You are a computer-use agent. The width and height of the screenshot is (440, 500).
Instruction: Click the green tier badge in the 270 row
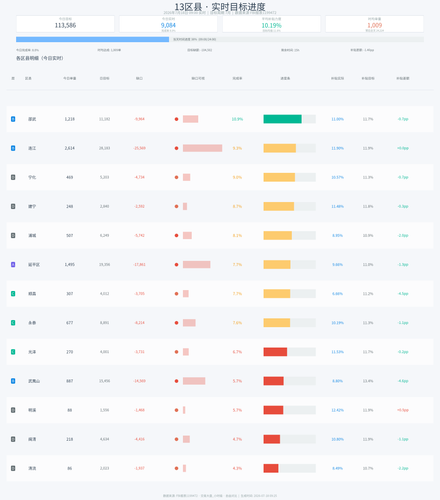pos(13,352)
